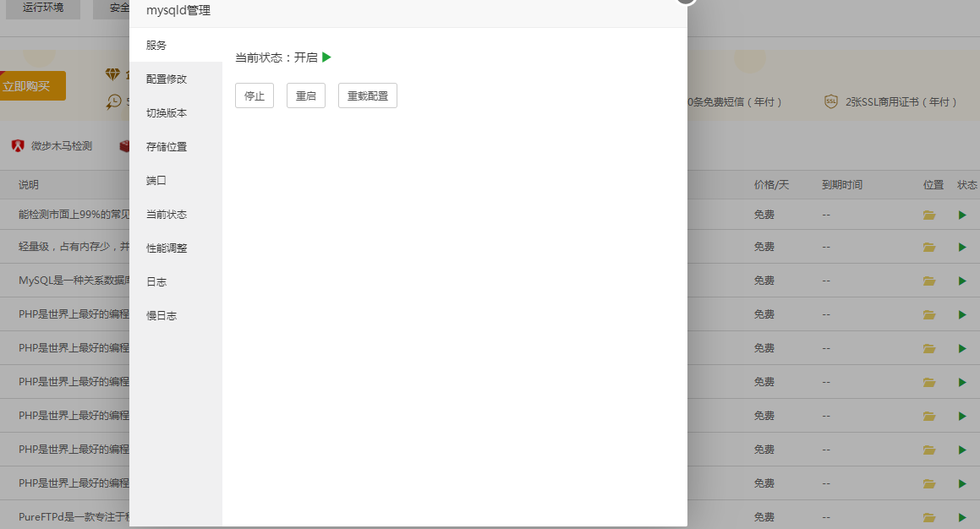
Task: Click the green status arrow in PureFTPd row
Action: (x=962, y=517)
